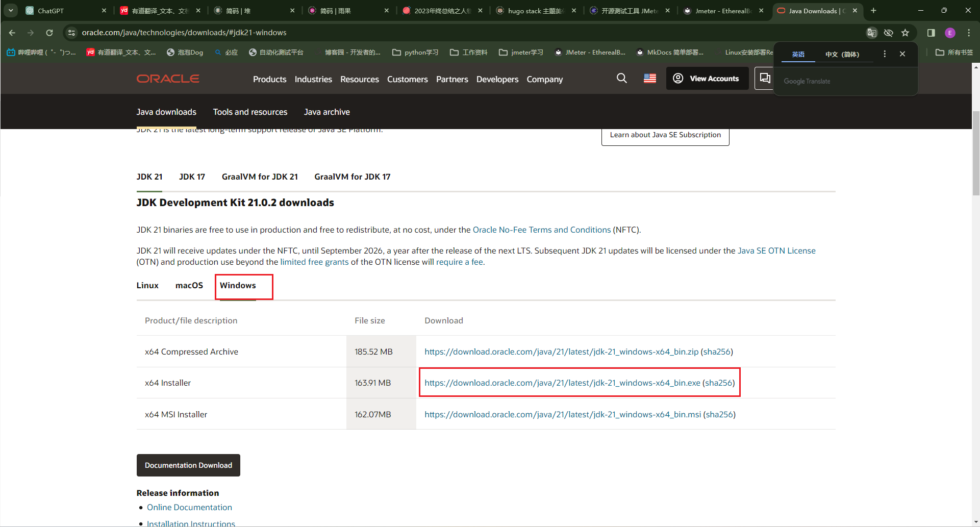
Task: Reload the current page
Action: pyautogui.click(x=49, y=33)
